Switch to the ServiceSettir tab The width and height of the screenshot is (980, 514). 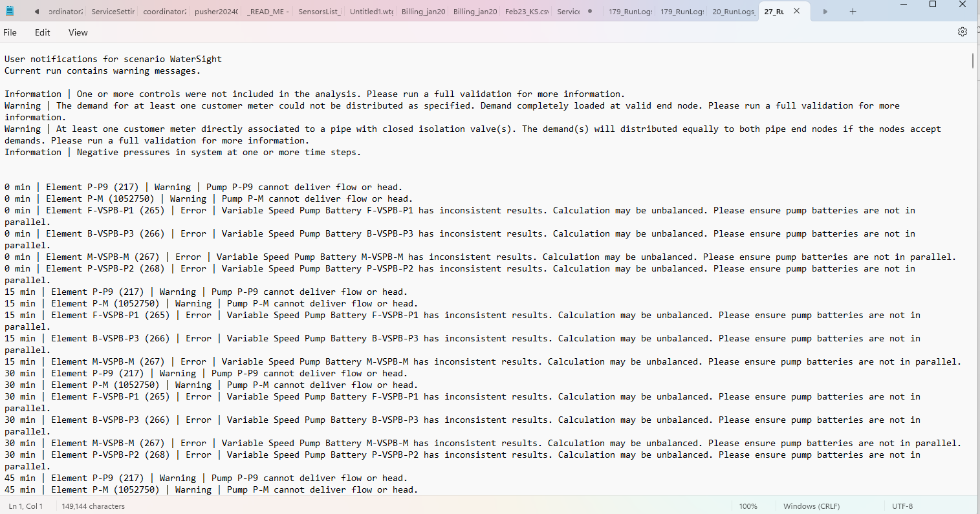point(113,12)
